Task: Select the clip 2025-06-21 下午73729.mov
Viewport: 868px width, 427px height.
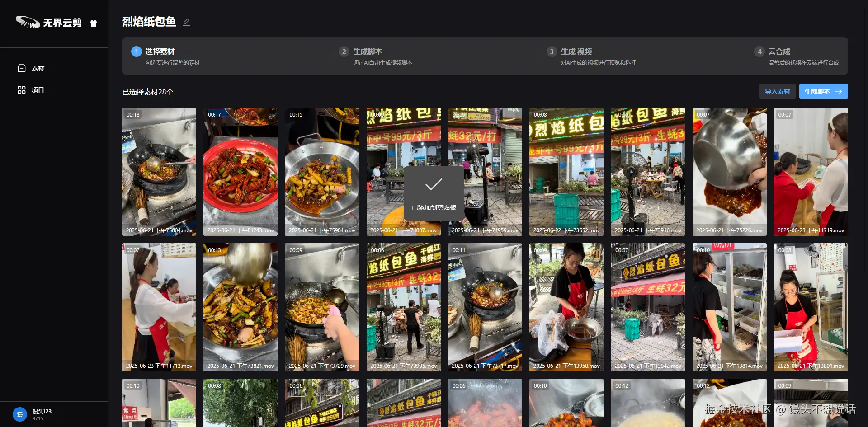Action: tap(322, 307)
